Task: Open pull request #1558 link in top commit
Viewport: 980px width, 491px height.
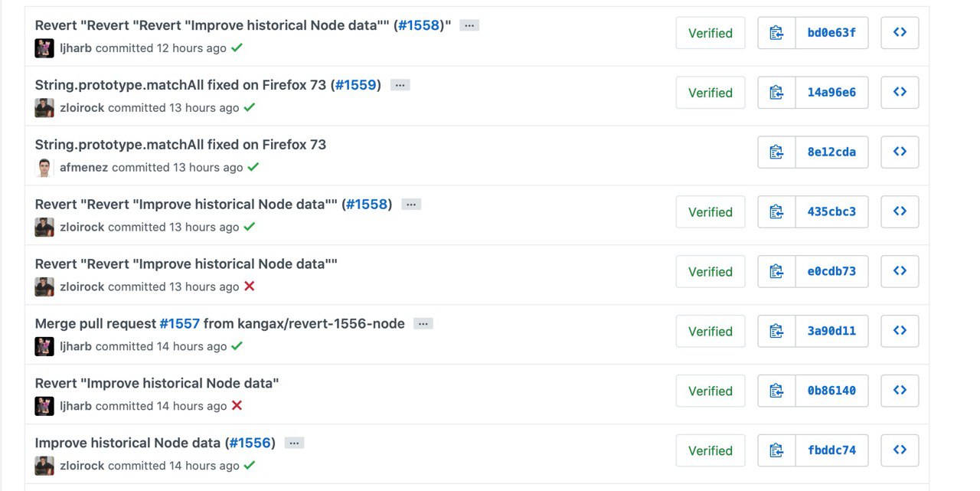Action: click(x=420, y=25)
